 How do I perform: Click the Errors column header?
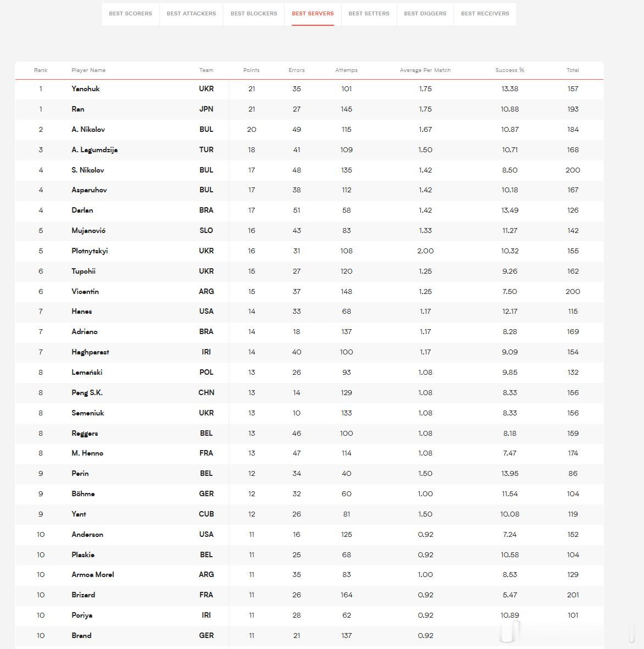pos(296,70)
